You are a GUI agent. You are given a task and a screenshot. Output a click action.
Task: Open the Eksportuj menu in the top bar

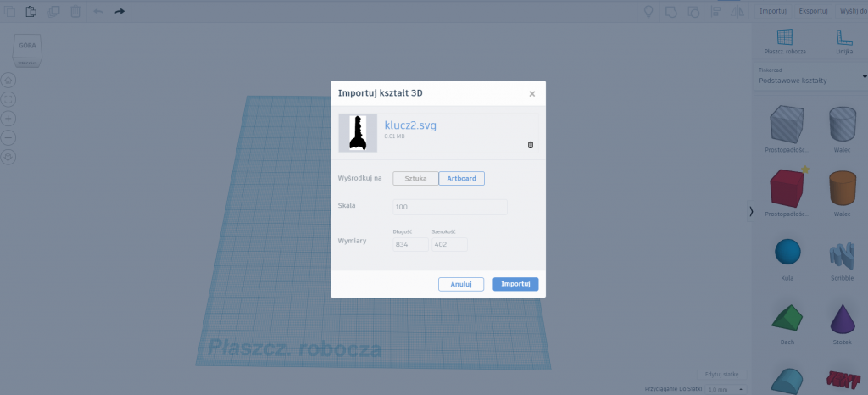coord(813,11)
